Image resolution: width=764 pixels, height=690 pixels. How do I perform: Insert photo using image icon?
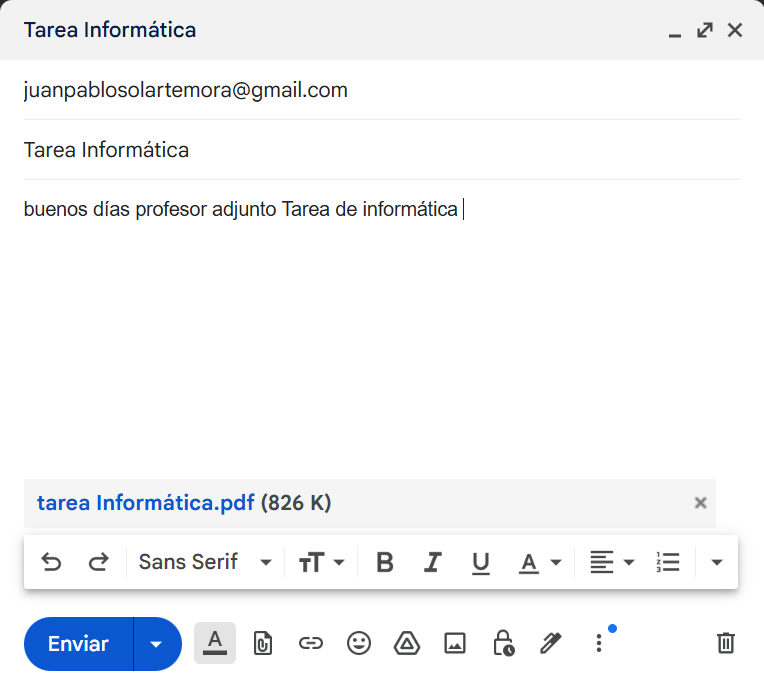pos(455,643)
